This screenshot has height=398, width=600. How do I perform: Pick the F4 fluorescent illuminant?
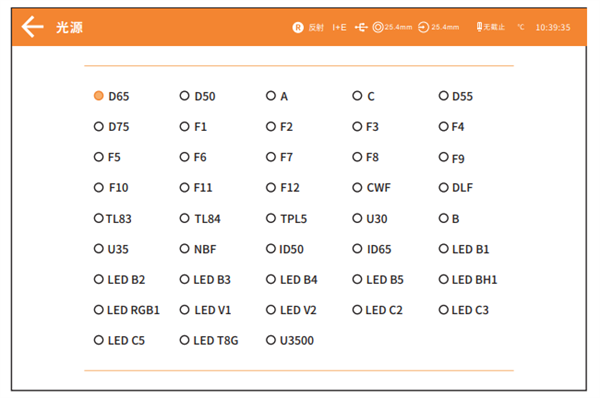point(443,126)
